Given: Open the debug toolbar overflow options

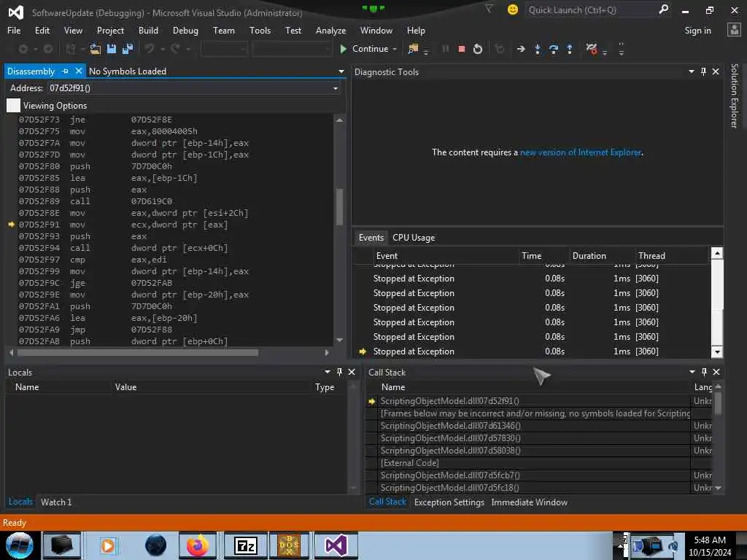Looking at the screenshot, I should click(622, 49).
